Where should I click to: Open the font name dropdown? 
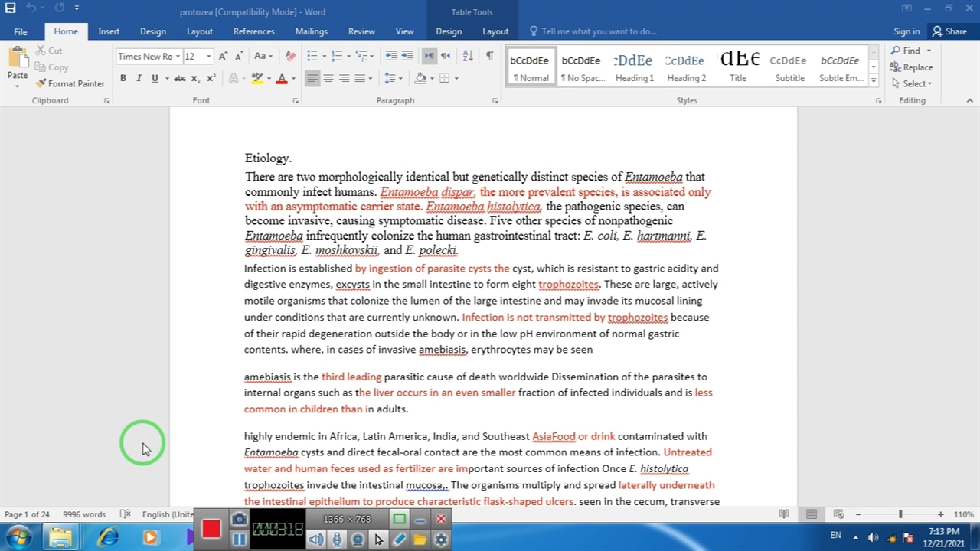(178, 56)
